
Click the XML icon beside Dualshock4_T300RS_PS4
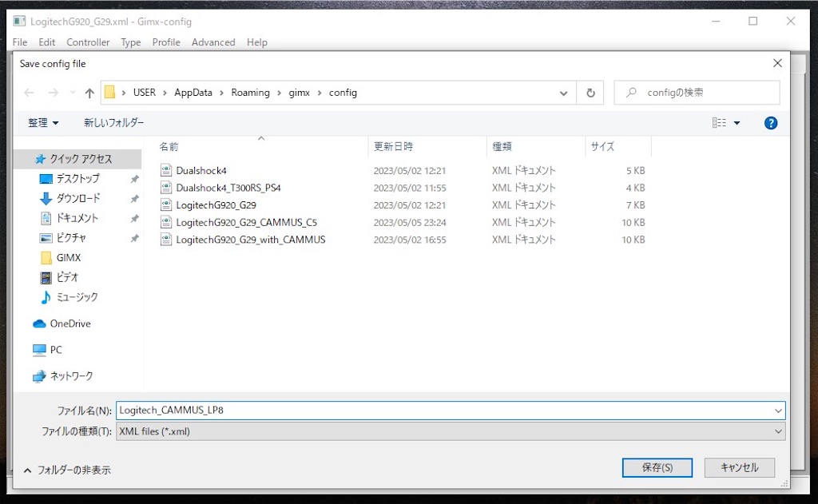(x=166, y=188)
